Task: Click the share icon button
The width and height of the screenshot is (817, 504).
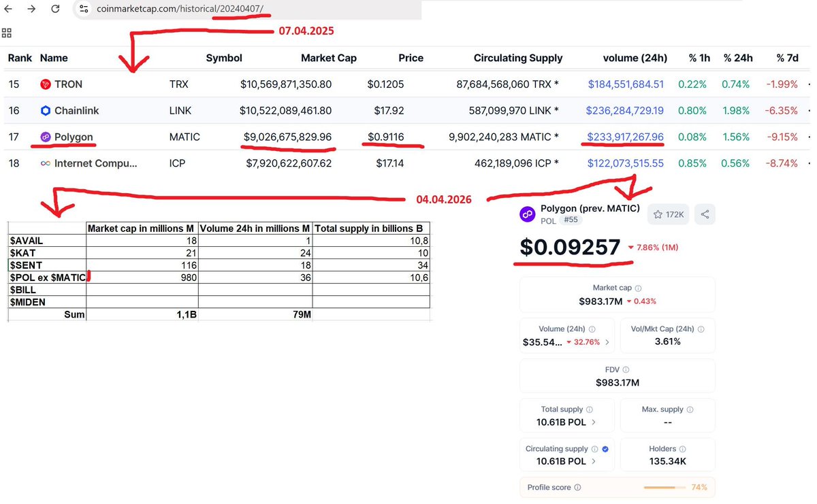Action: point(705,214)
